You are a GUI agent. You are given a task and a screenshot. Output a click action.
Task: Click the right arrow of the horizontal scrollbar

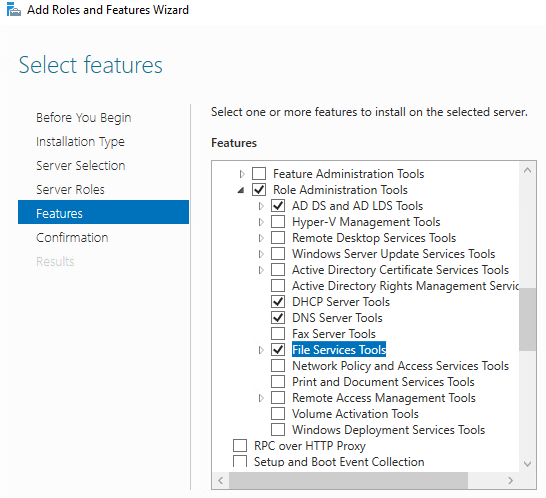pos(510,481)
